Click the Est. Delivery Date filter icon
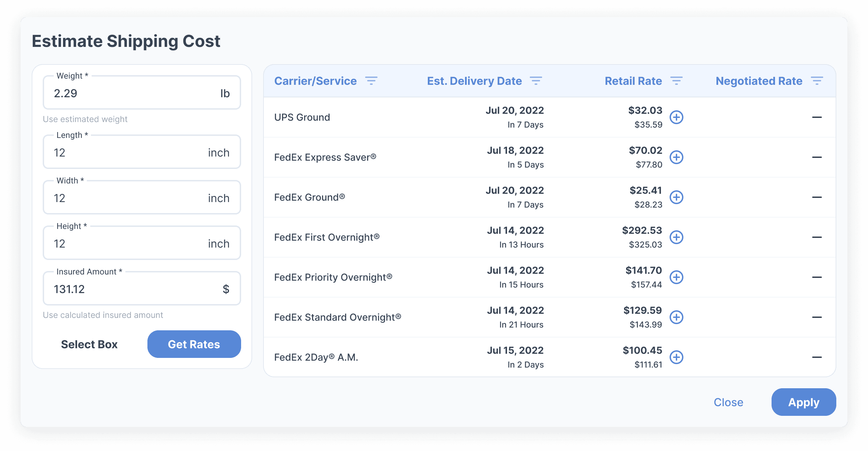Screen dimensions: 868x451 pos(536,81)
